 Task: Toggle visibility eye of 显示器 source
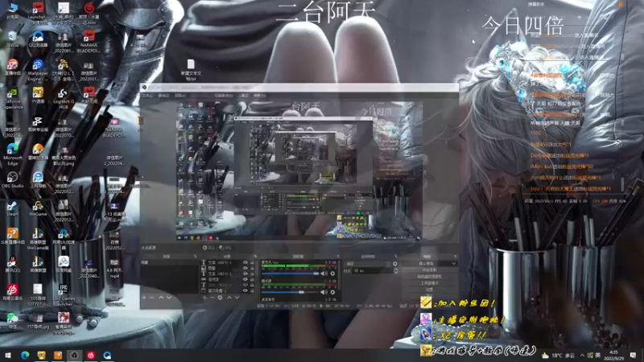246,279
